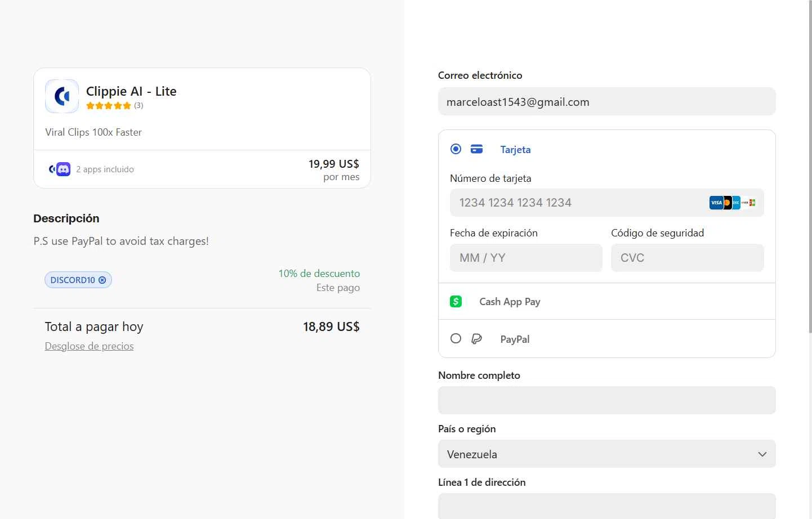This screenshot has width=812, height=519.
Task: Click the '2 apps incluido' text
Action: click(x=105, y=169)
